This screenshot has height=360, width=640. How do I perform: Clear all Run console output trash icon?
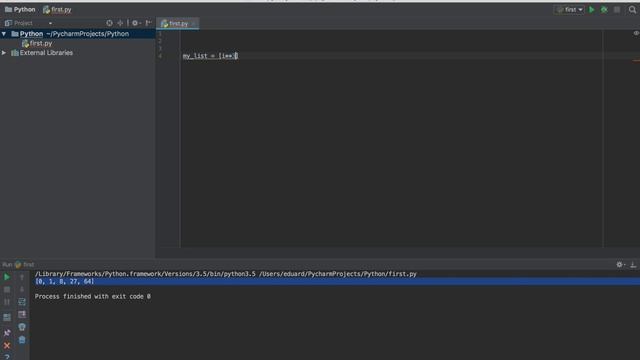[x=22, y=340]
